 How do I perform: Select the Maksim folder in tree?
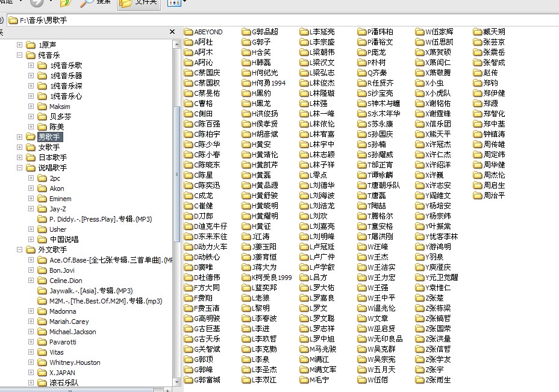point(60,107)
